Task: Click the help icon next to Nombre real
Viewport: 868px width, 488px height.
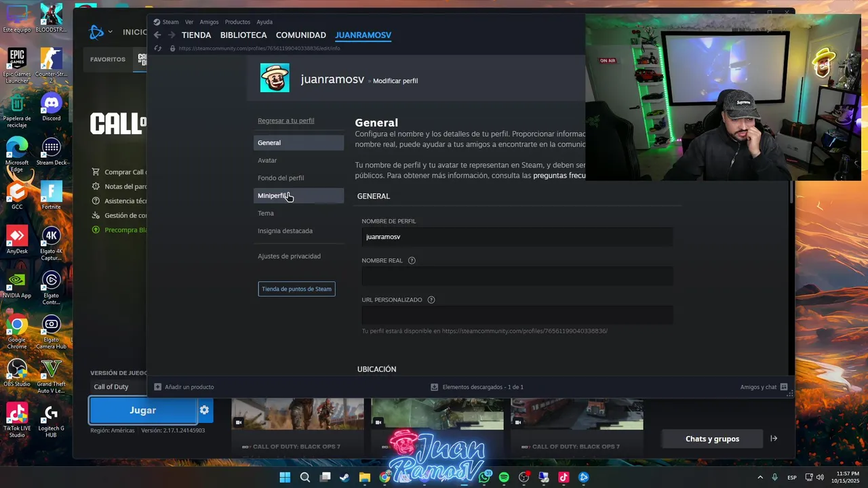Action: point(412,260)
